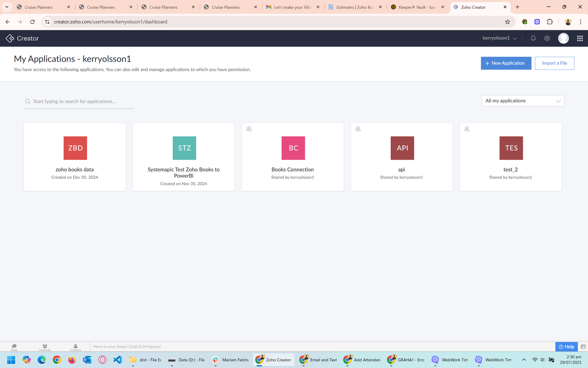Open the zoho books data application name
This screenshot has width=588, height=368.
[x=75, y=170]
